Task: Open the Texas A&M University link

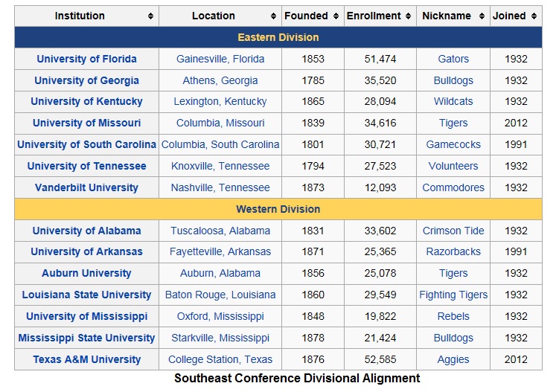Action: [x=86, y=359]
